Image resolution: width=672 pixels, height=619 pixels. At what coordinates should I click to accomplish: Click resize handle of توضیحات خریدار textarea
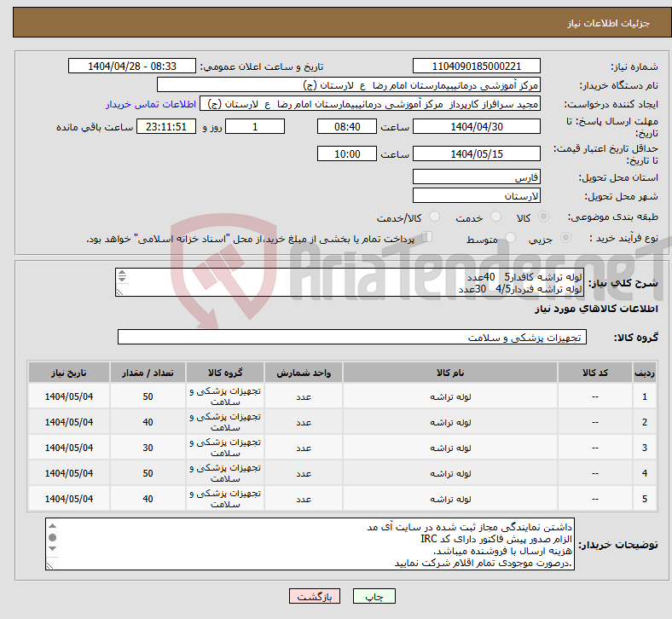49,566
